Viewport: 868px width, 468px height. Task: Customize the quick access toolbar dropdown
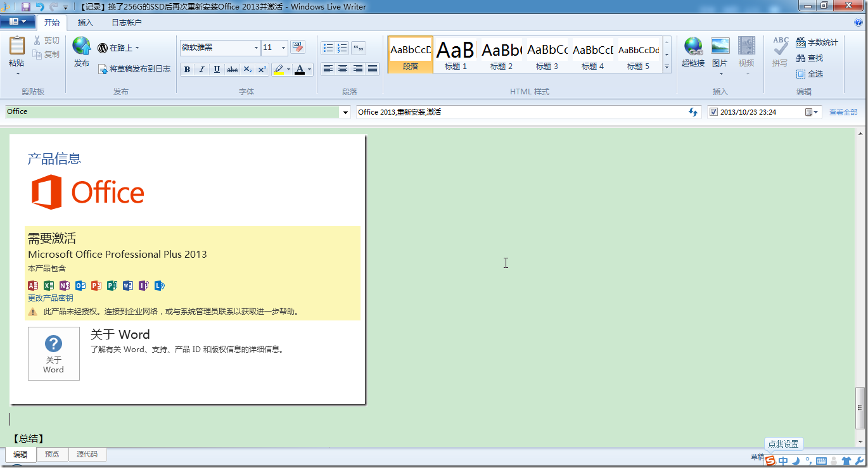point(65,7)
